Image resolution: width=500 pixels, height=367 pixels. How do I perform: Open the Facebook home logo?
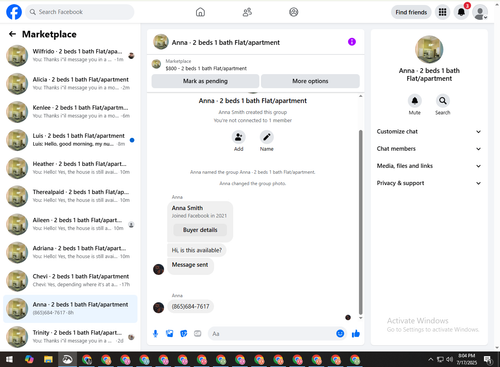14,12
